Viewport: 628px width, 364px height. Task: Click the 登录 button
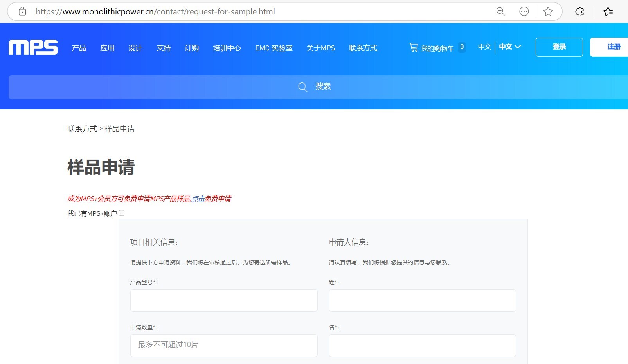pyautogui.click(x=559, y=47)
